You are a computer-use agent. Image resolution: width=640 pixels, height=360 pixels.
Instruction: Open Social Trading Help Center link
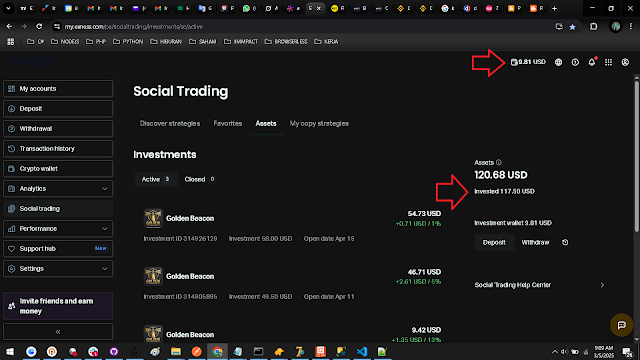click(x=540, y=285)
